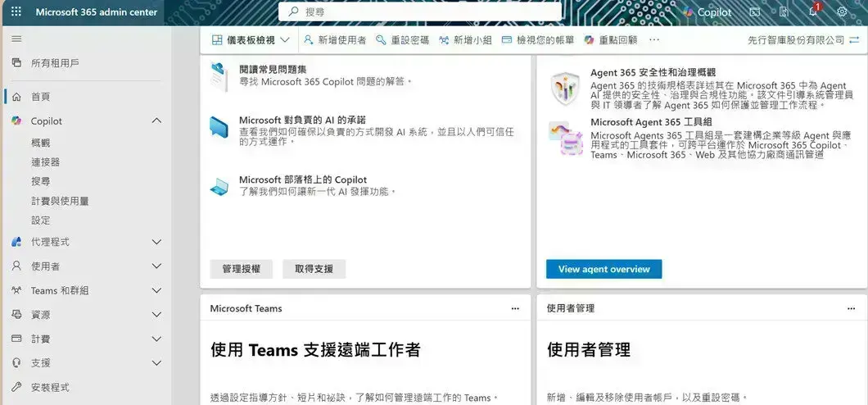Image resolution: width=868 pixels, height=405 pixels.
Task: Open the Copilot 設定 nav item
Action: click(40, 220)
